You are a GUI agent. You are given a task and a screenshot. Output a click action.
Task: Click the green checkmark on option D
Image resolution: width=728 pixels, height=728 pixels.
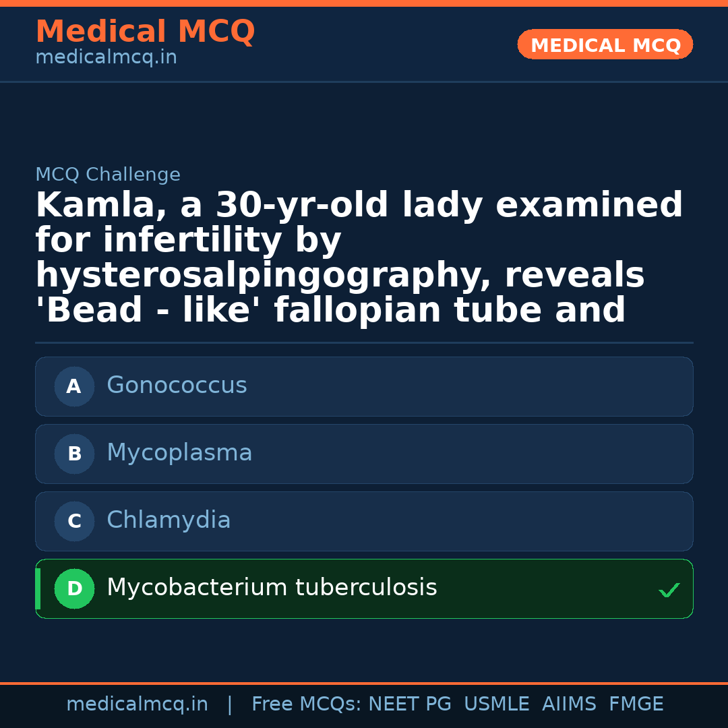[x=669, y=590]
